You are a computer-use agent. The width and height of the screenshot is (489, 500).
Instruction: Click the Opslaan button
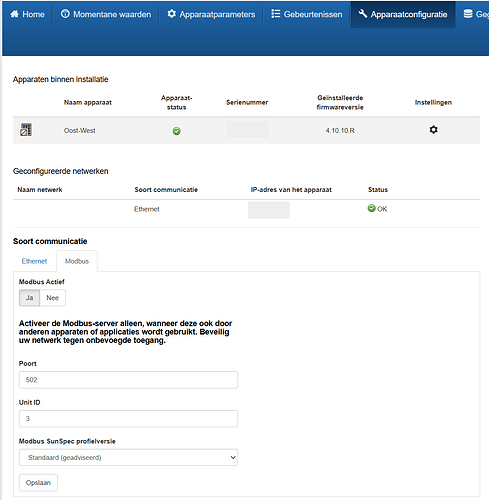(x=38, y=482)
